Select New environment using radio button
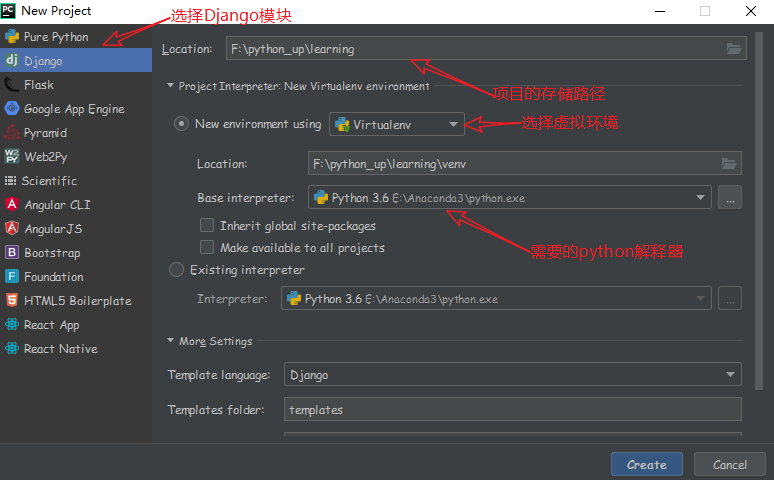Screen dimensions: 774x480 (181, 123)
